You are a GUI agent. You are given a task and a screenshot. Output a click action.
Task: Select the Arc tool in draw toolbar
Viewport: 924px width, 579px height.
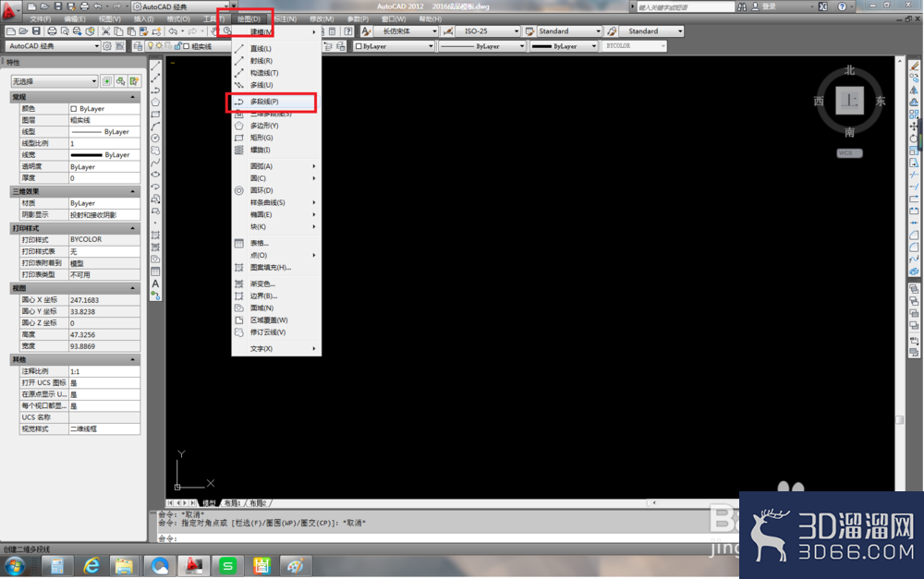click(x=155, y=126)
